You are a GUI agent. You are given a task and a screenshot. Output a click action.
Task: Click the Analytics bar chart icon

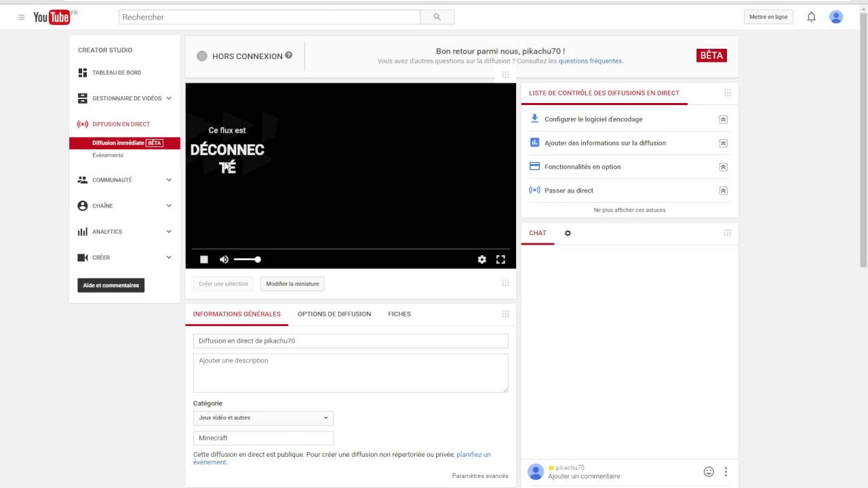tap(83, 232)
